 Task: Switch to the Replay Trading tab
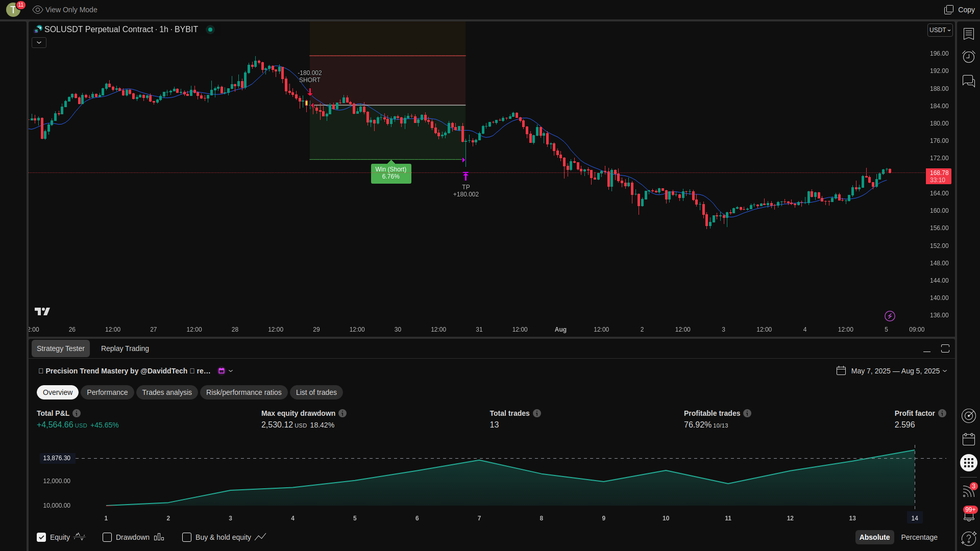click(x=125, y=348)
